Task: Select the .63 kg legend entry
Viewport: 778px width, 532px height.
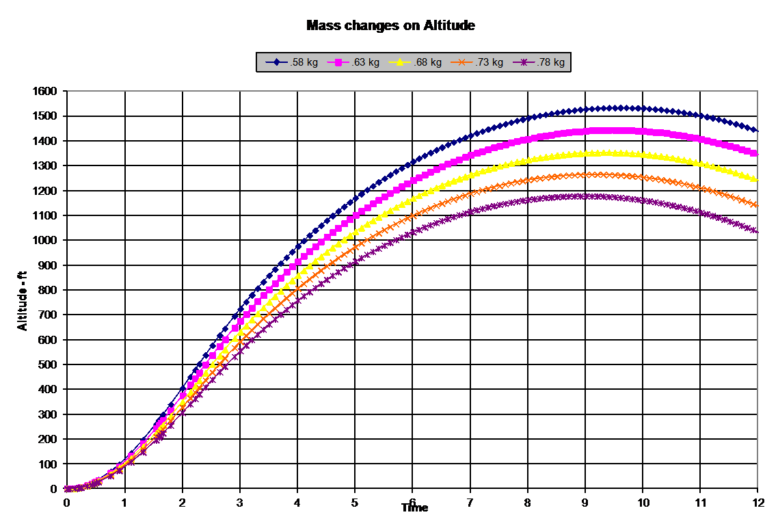Action: [x=353, y=62]
